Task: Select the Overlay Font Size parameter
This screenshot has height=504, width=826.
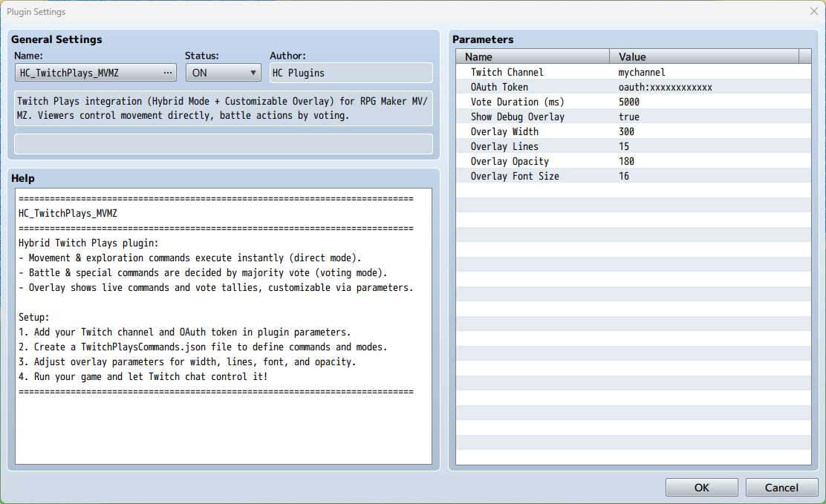Action: click(633, 176)
